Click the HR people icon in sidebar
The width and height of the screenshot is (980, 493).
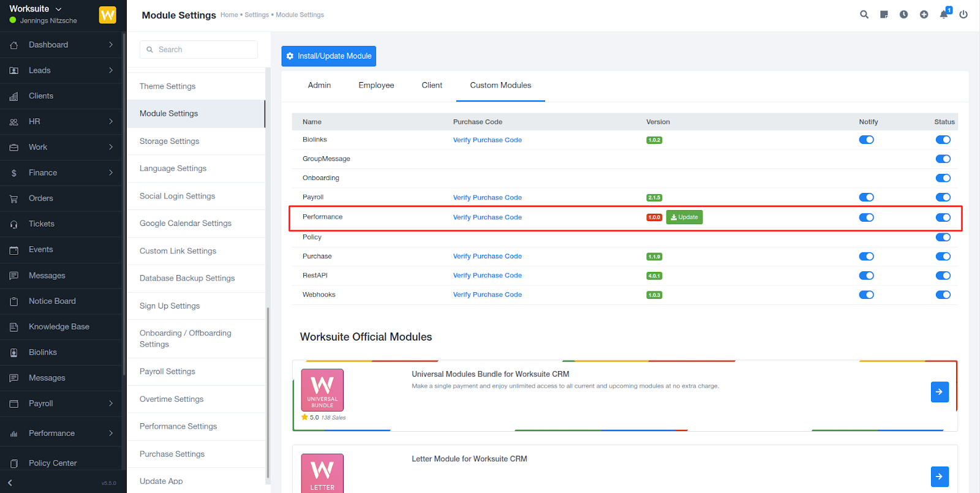(13, 122)
